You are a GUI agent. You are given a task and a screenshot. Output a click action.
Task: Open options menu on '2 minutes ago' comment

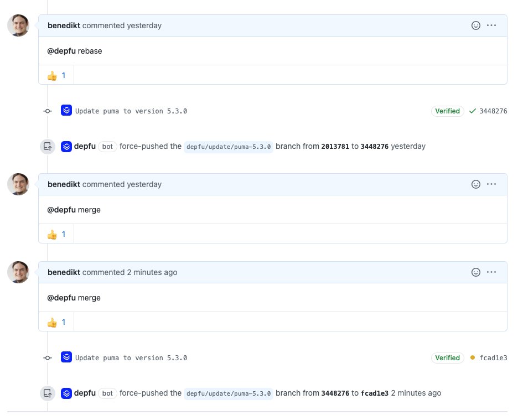(491, 272)
